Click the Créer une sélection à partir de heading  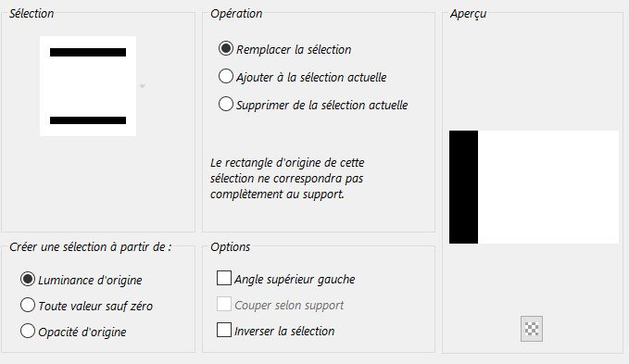point(90,247)
